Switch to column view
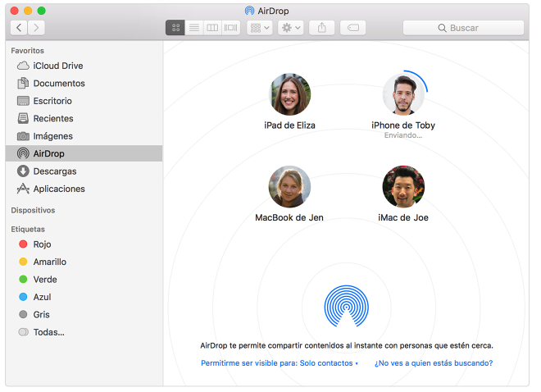Image resolution: width=541 pixels, height=392 pixels. pyautogui.click(x=212, y=28)
